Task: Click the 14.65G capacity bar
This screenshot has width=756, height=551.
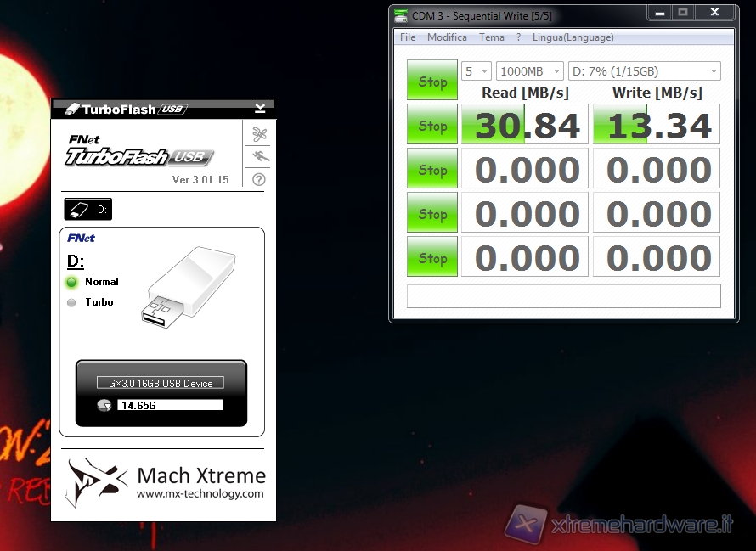Action: 170,405
